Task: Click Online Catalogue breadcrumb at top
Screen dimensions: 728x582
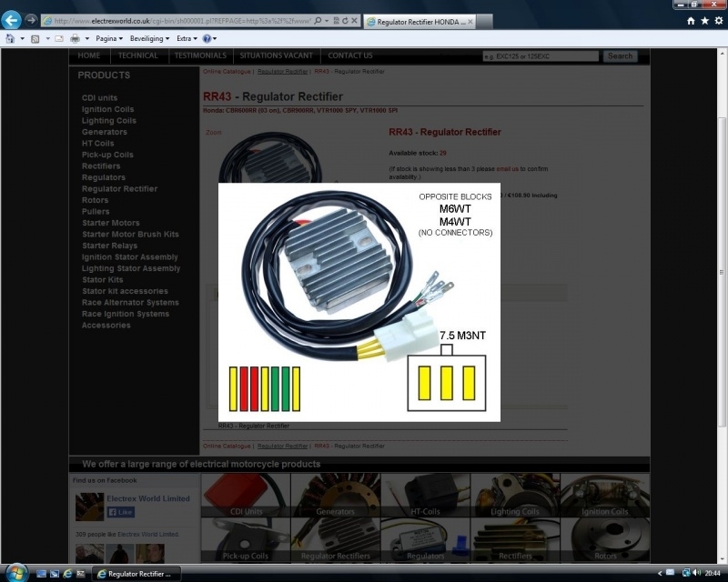Action: (x=227, y=72)
